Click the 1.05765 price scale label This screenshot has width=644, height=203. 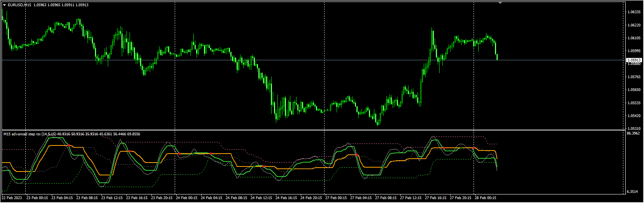tap(634, 77)
